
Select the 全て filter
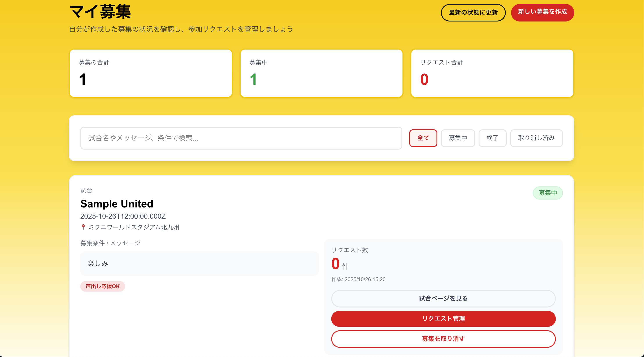[x=423, y=138]
